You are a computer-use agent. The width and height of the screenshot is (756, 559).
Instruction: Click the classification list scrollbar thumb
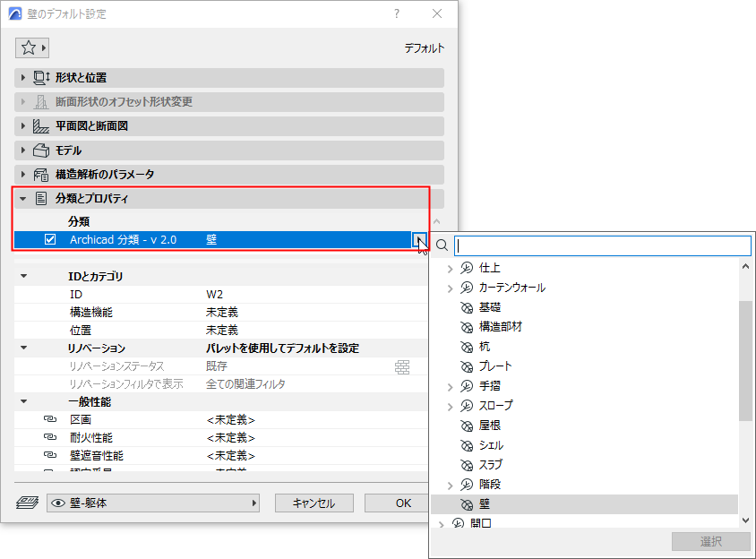(x=745, y=361)
